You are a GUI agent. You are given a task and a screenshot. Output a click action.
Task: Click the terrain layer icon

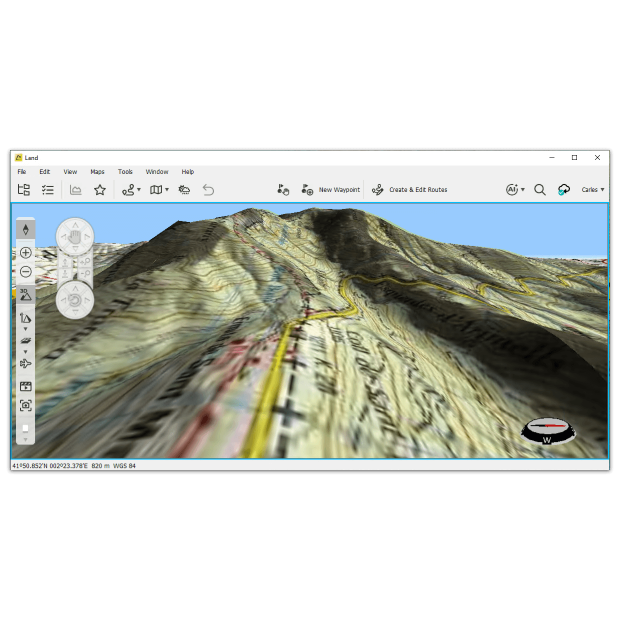click(26, 340)
